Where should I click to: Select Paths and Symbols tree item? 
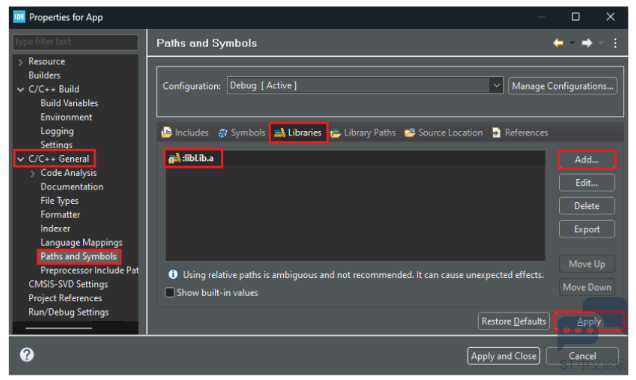78,256
